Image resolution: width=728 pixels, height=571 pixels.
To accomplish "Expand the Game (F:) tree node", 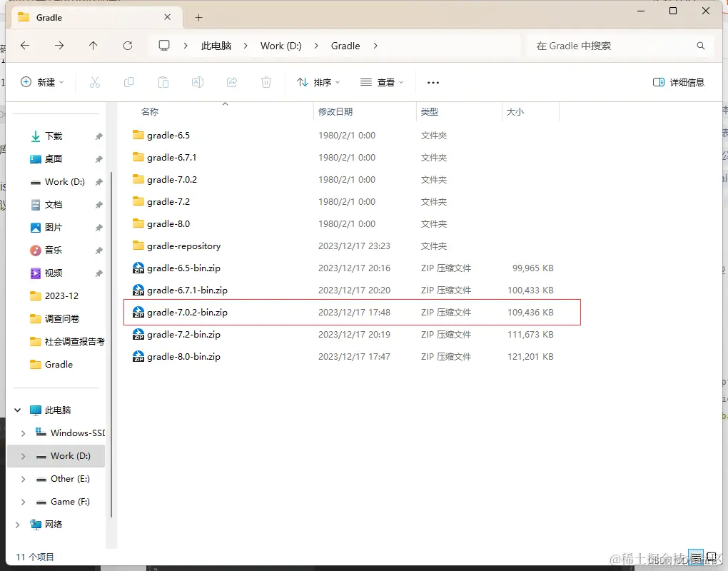I will [24, 501].
